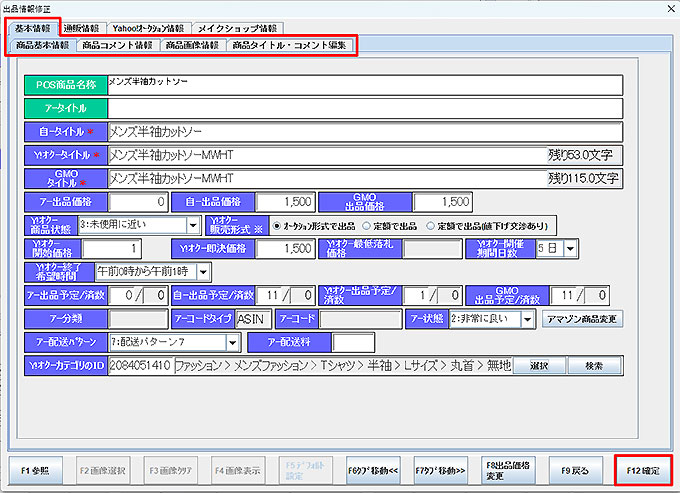Select 定額で出品(値下げ交渉あり) radio option
The height and width of the screenshot is (493, 680).
[432, 225]
